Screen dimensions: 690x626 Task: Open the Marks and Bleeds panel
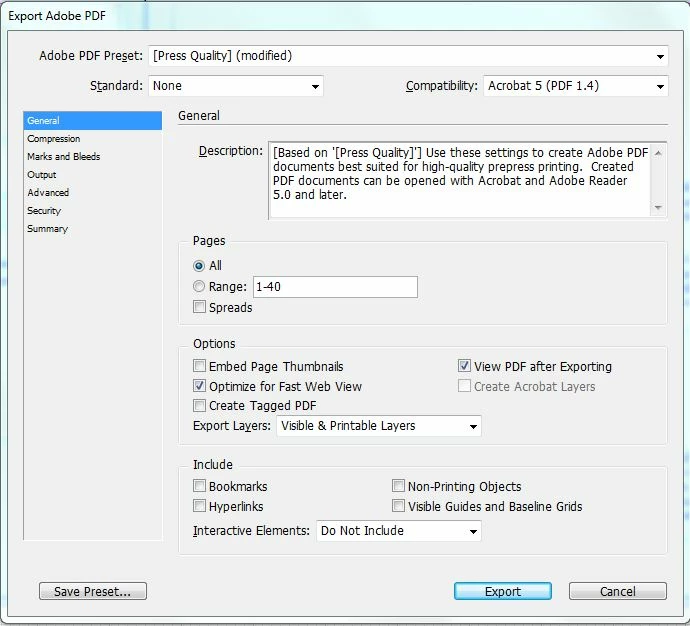point(92,157)
